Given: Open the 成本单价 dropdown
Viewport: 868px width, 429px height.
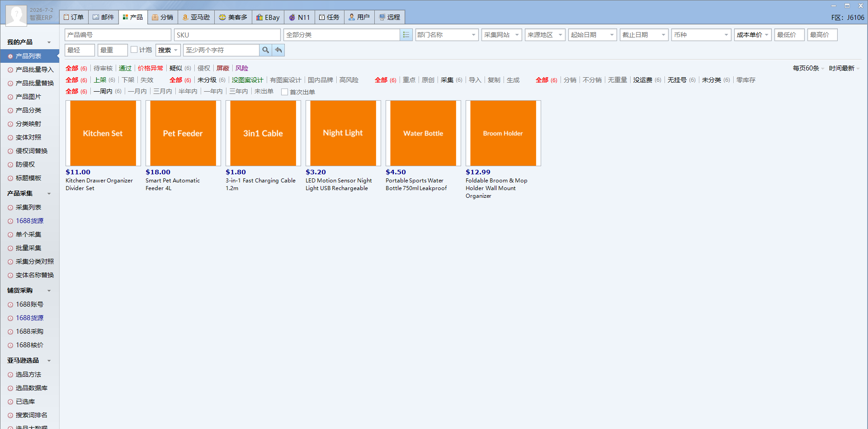Looking at the screenshot, I should (x=753, y=35).
